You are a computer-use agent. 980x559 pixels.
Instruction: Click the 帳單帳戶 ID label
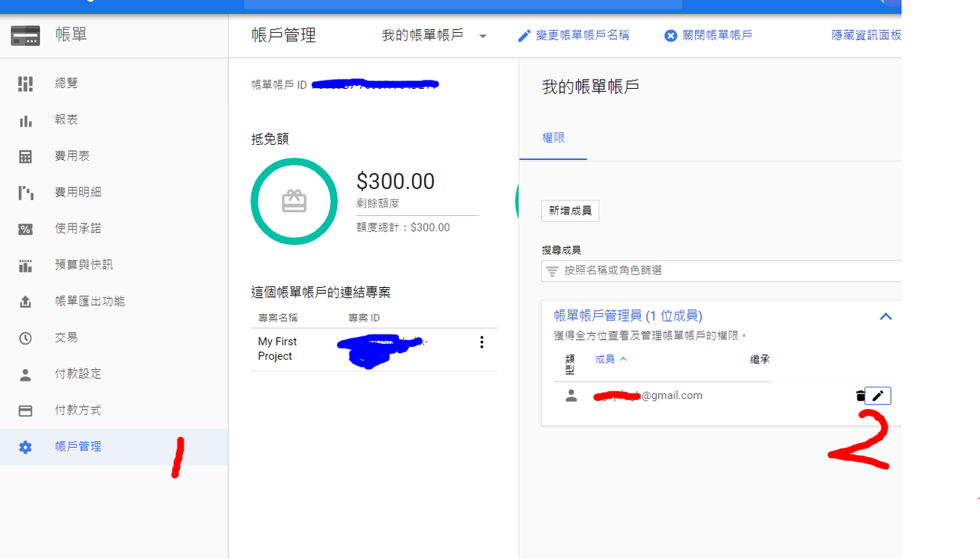pyautogui.click(x=279, y=85)
